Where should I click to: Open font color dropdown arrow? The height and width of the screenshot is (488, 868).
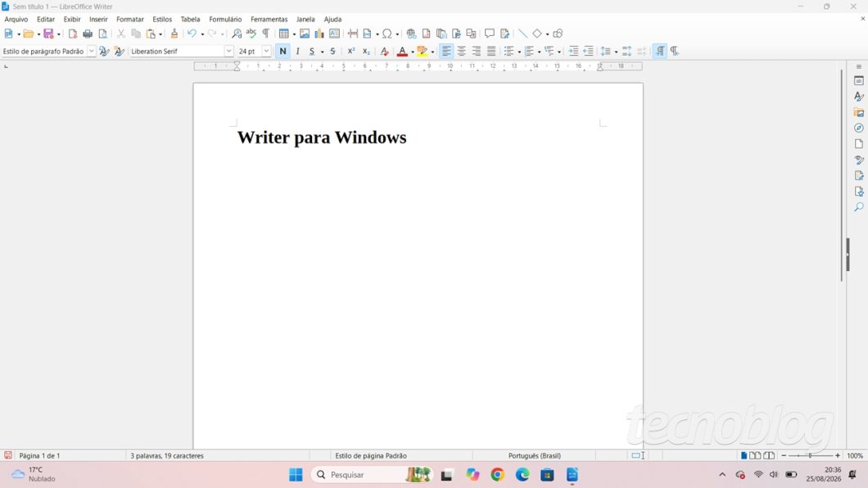point(413,52)
